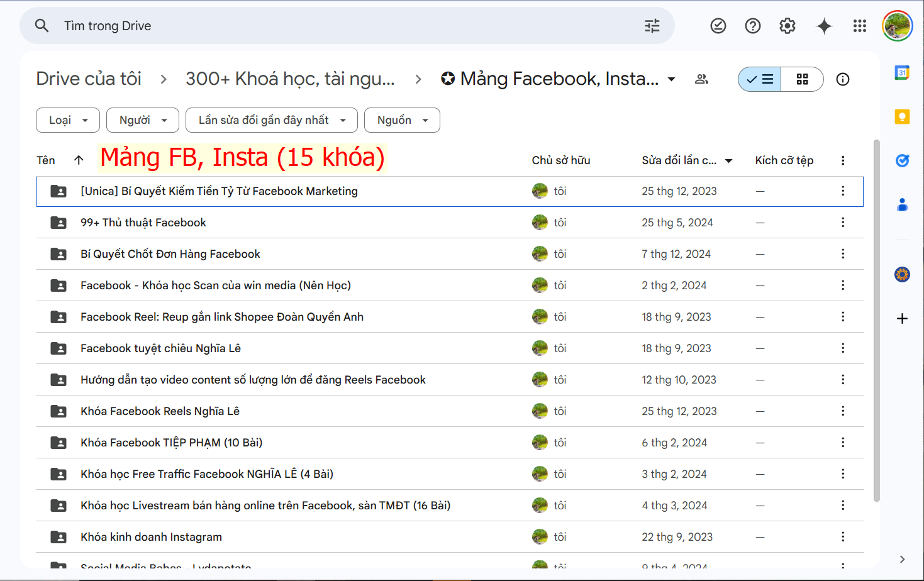The height and width of the screenshot is (581, 924).
Task: Click the Kích cỡ tệp column header
Action: tap(784, 160)
